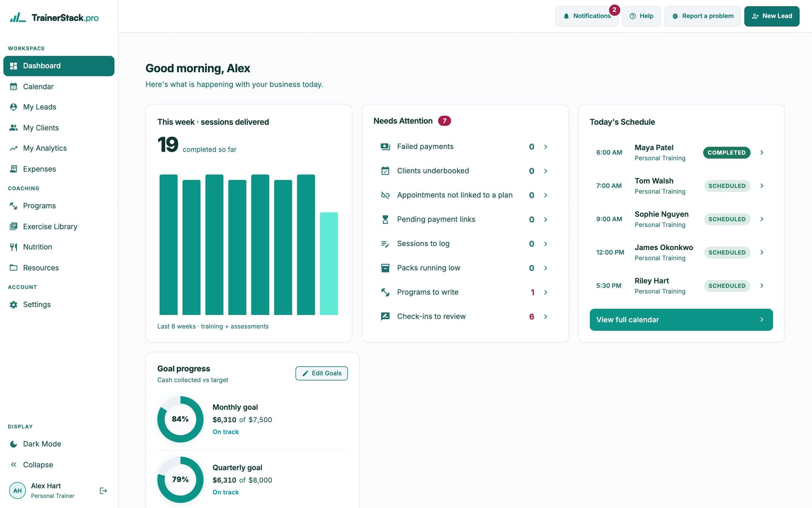Click the Check-ins to review chat icon
The image size is (812, 508).
click(x=385, y=316)
